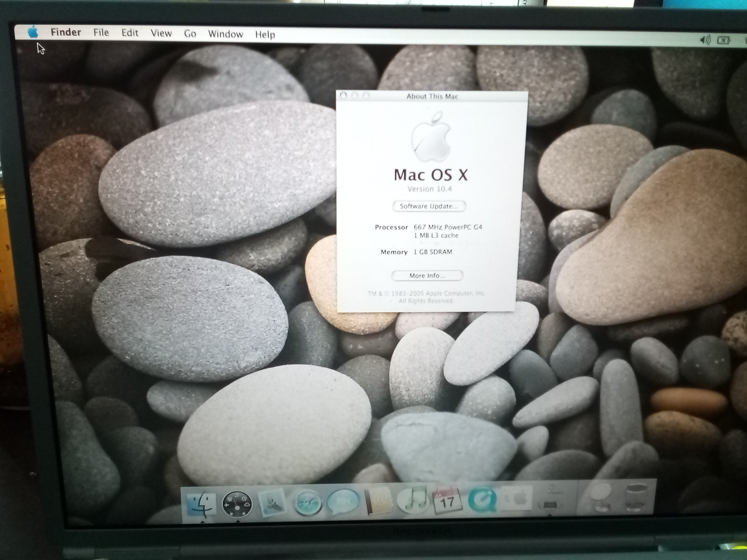Open the Trash in the Dock

636,498
